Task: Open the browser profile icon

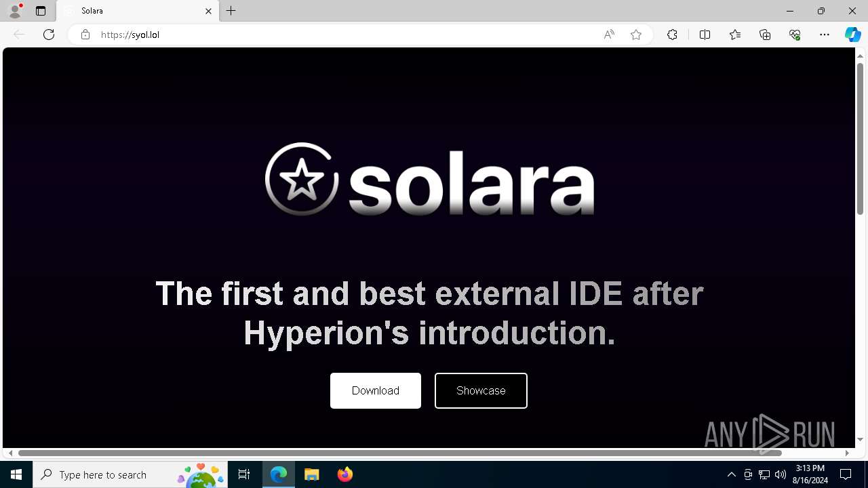Action: [15, 11]
